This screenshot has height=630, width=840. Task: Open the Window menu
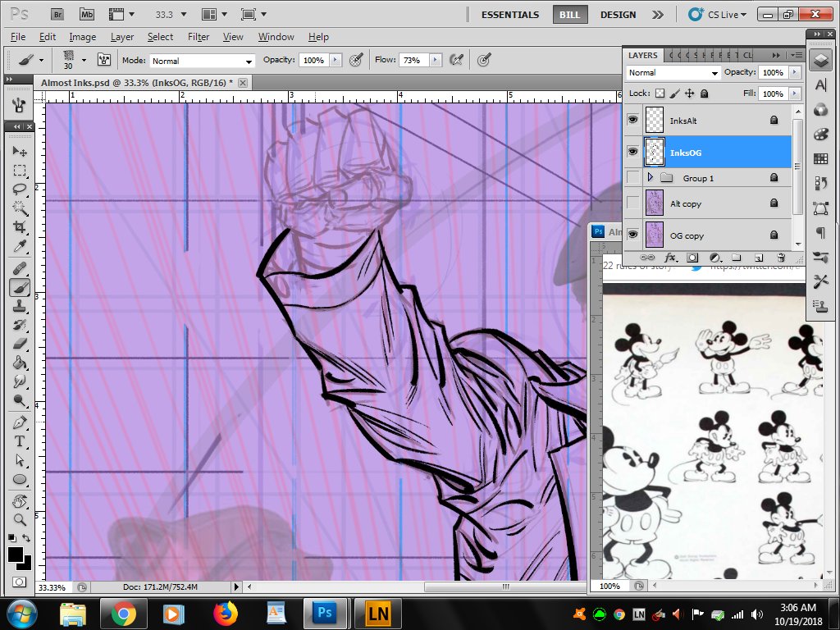click(x=276, y=37)
